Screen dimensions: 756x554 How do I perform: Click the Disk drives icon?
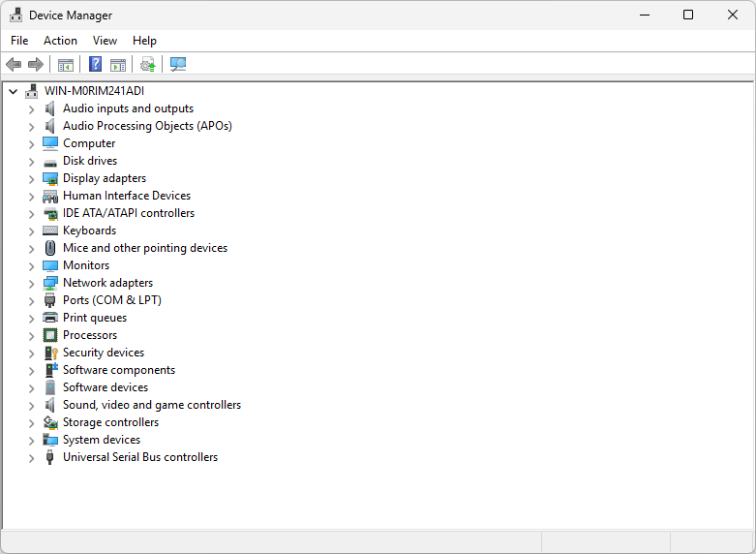pyautogui.click(x=50, y=163)
